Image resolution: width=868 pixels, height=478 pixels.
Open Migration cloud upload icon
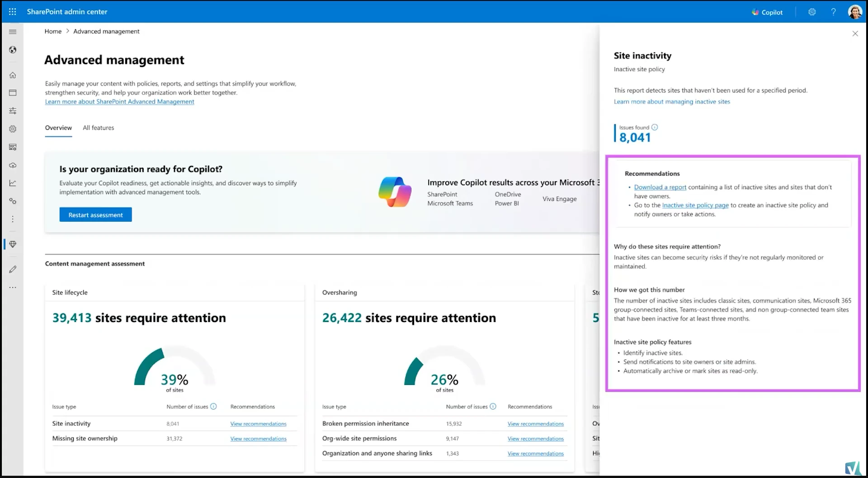point(13,165)
